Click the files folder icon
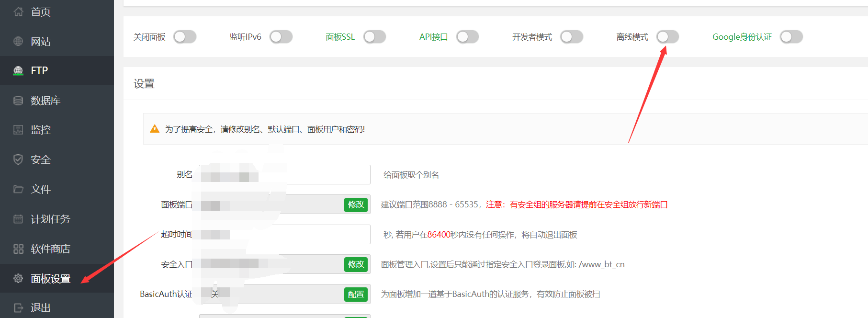 18,189
